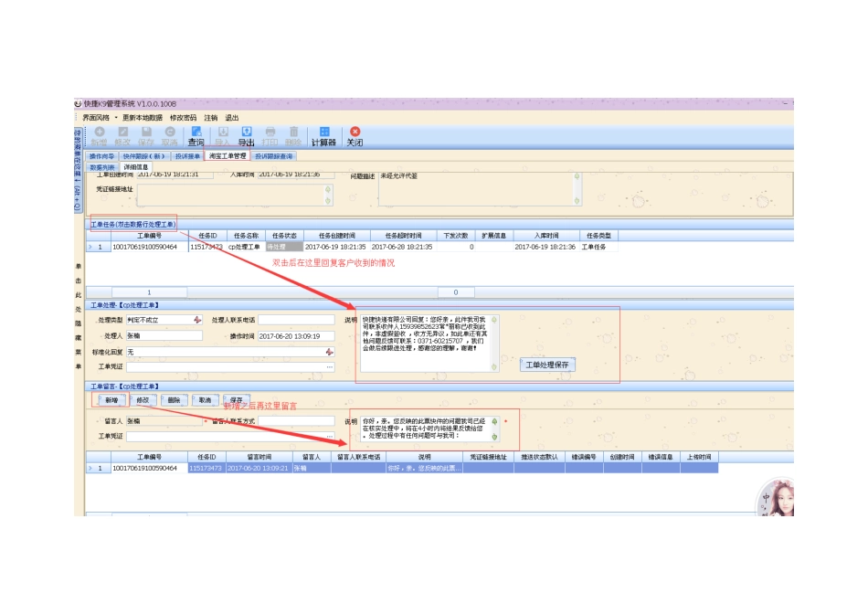The image size is (868, 614).
Task: Click the 删除 trash icon in top toolbar
Action: coord(293,136)
